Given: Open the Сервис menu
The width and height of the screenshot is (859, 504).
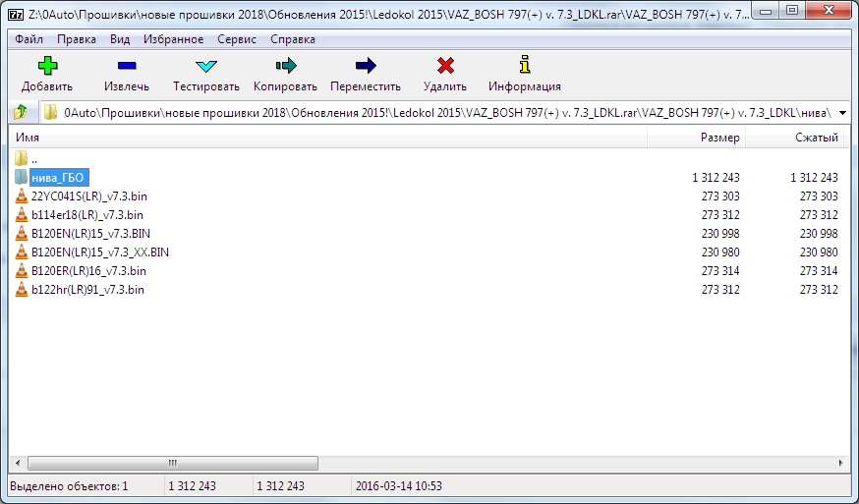Looking at the screenshot, I should pos(235,39).
